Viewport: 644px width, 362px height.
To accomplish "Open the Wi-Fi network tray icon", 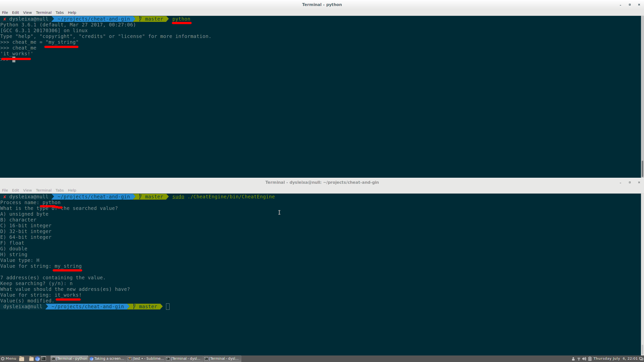I will 579,359.
